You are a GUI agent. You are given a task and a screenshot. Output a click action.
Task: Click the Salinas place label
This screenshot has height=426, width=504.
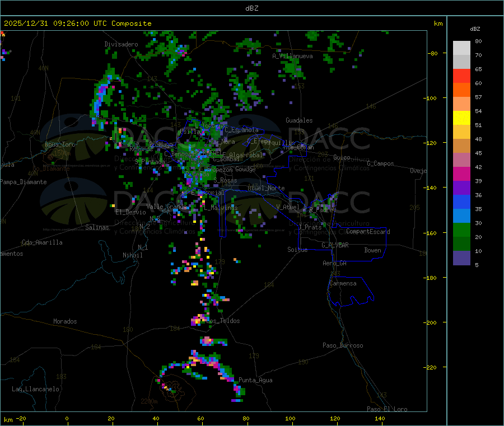coord(97,227)
